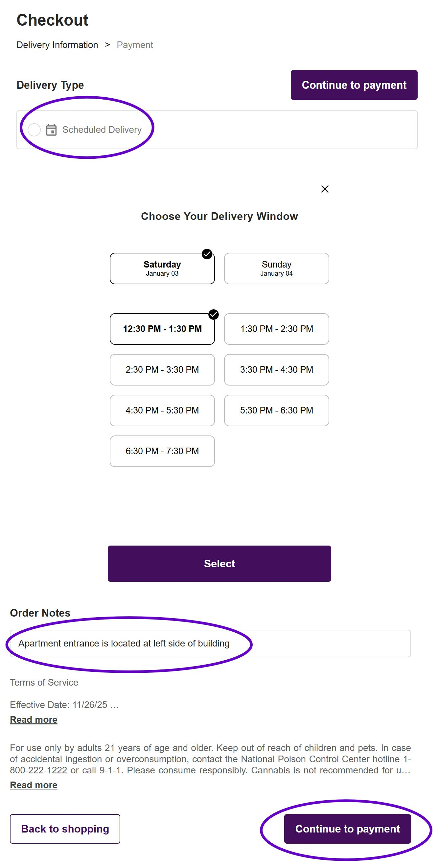Click the top Continue to payment button
Image resolution: width=438 pixels, height=868 pixels.
tap(354, 85)
